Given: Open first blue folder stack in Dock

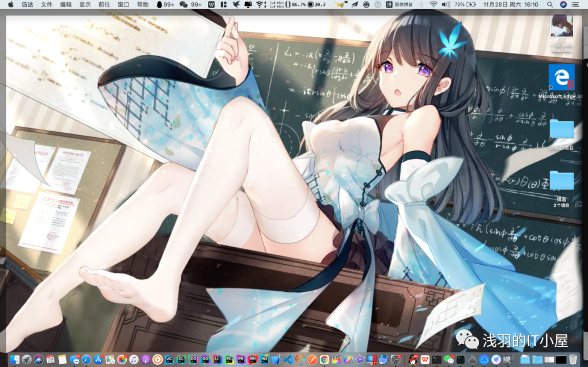Looking at the screenshot, I should point(525,359).
